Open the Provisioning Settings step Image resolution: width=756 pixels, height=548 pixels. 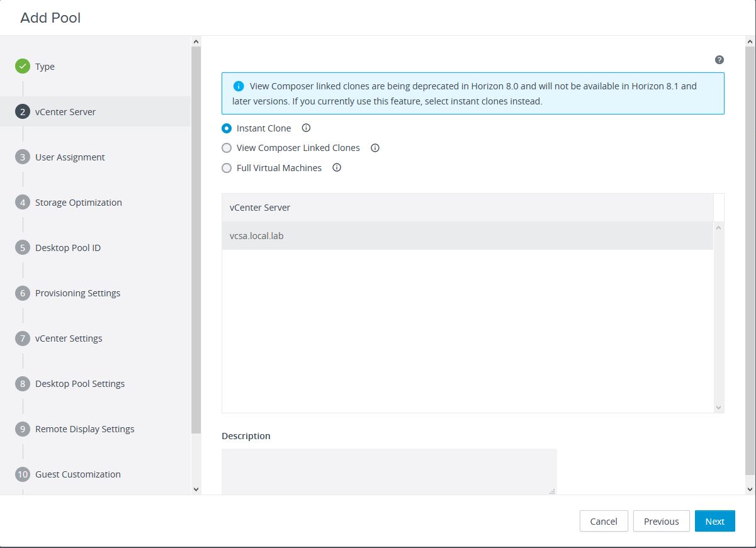[x=77, y=293]
